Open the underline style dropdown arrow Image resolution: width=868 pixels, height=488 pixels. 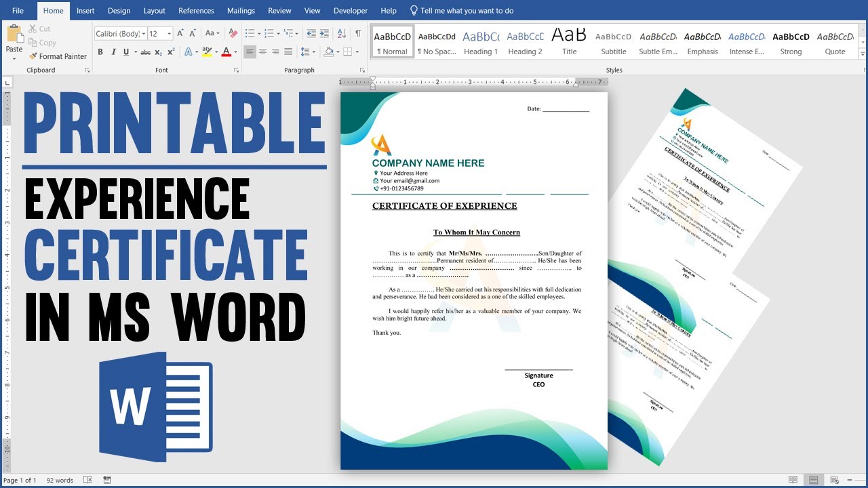134,52
